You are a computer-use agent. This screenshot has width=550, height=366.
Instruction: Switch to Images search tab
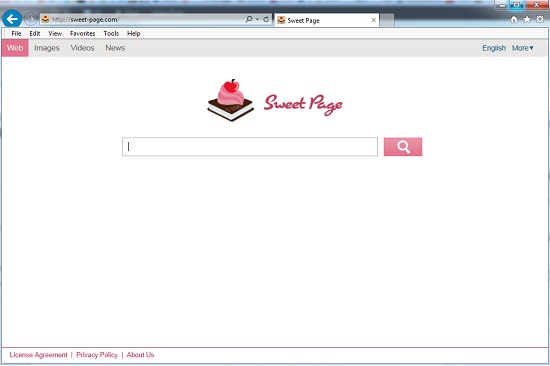[x=47, y=48]
